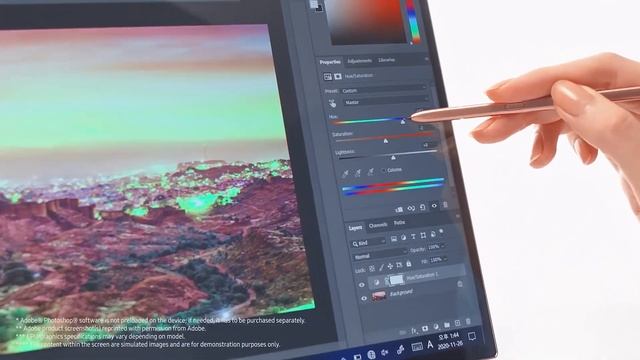Switch to the Adjustments tab
This screenshot has height=360, width=640.
(x=359, y=61)
